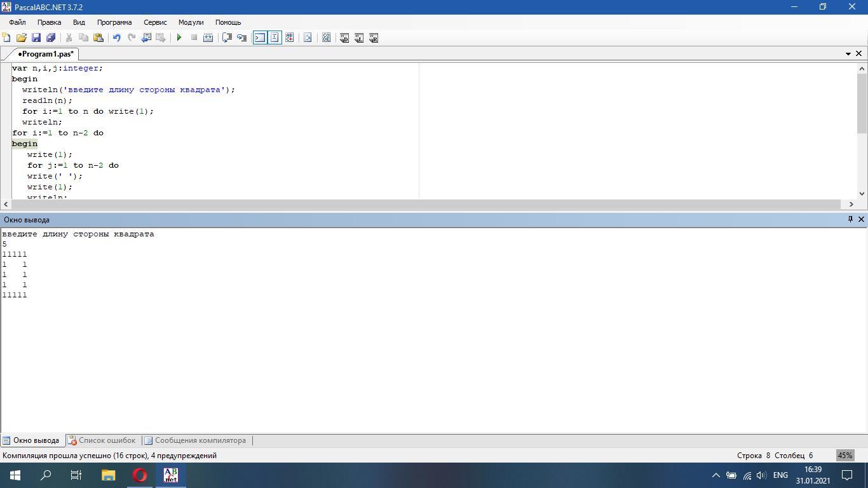Open Windows taskbar search
The width and height of the screenshot is (868, 488).
coord(46,475)
